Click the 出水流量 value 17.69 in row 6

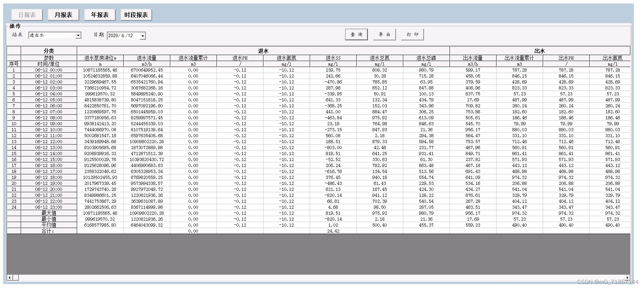(473, 100)
